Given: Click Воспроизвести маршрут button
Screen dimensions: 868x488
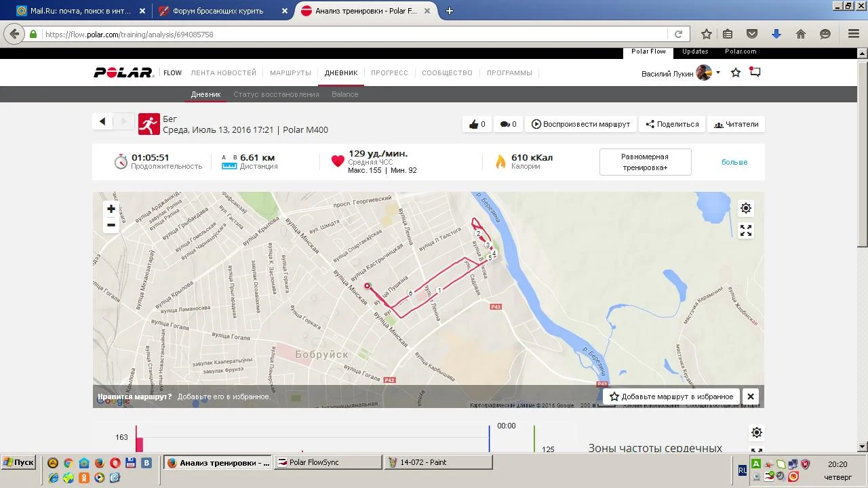Looking at the screenshot, I should click(x=580, y=124).
